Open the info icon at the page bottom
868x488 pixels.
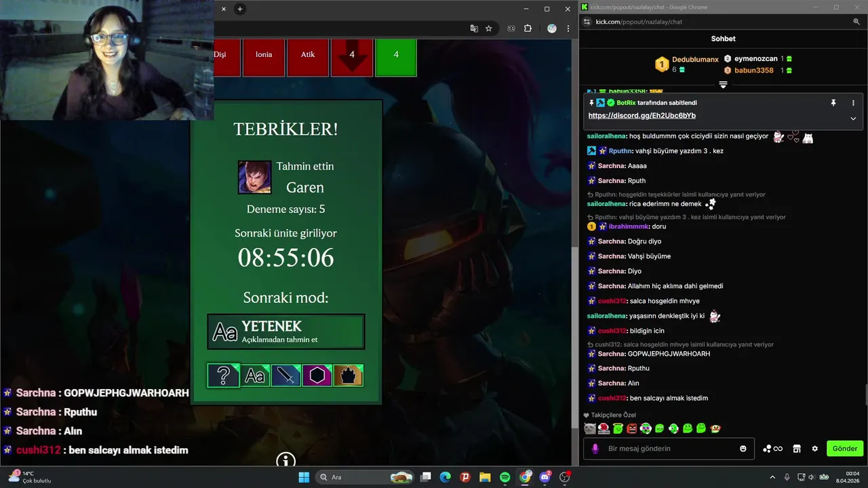coord(285,460)
